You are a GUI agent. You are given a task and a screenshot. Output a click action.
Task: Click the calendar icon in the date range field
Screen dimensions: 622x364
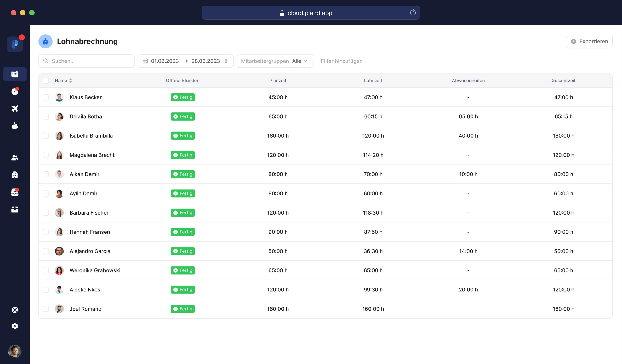coord(145,61)
